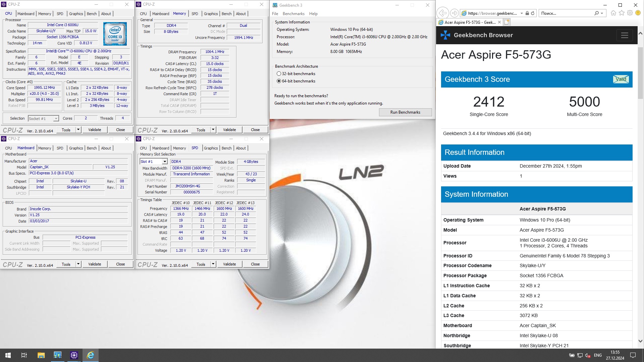This screenshot has width=644, height=362.
Task: Click the Geekbench Browser logo
Action: coord(445,35)
